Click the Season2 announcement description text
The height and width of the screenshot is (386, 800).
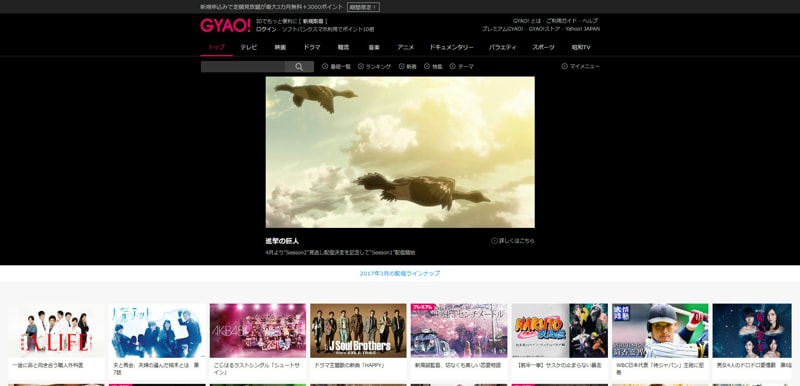[340, 252]
